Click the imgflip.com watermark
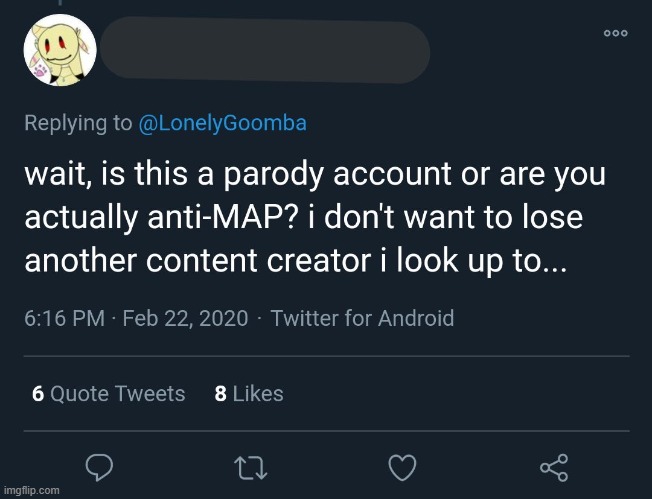Viewport: 652px width, 499px height. tap(31, 490)
